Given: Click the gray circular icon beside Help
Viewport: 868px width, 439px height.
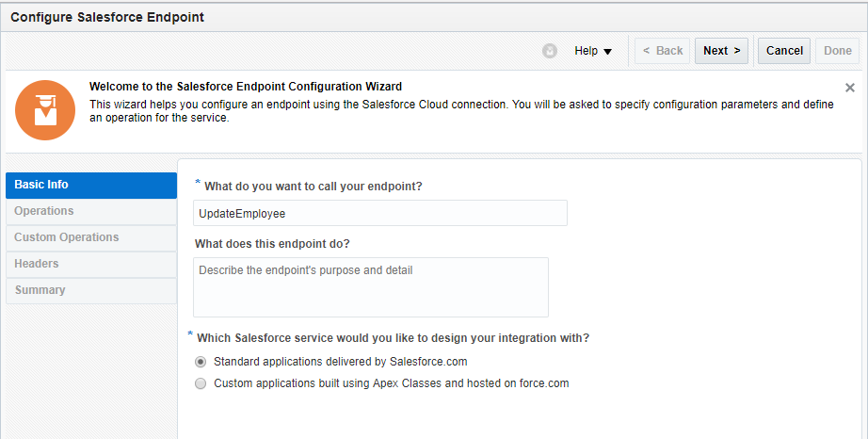Looking at the screenshot, I should point(550,51).
